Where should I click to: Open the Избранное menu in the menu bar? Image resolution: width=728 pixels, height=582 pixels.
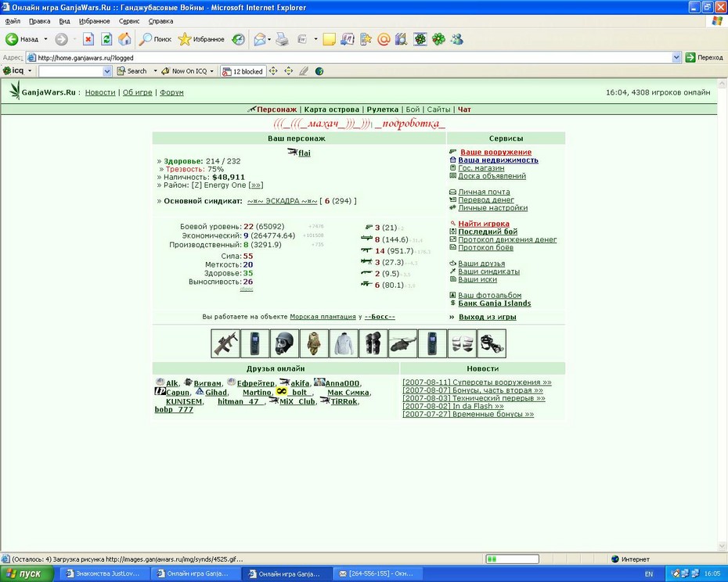coord(94,21)
